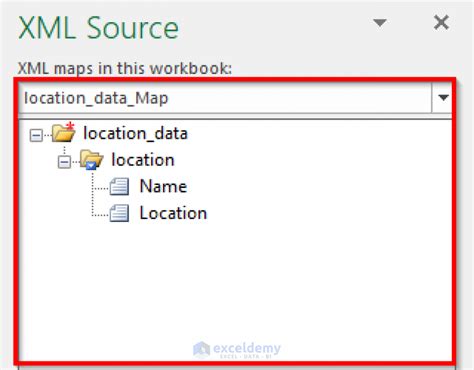Close the XML Source pane
The image size is (474, 370).
tap(441, 23)
